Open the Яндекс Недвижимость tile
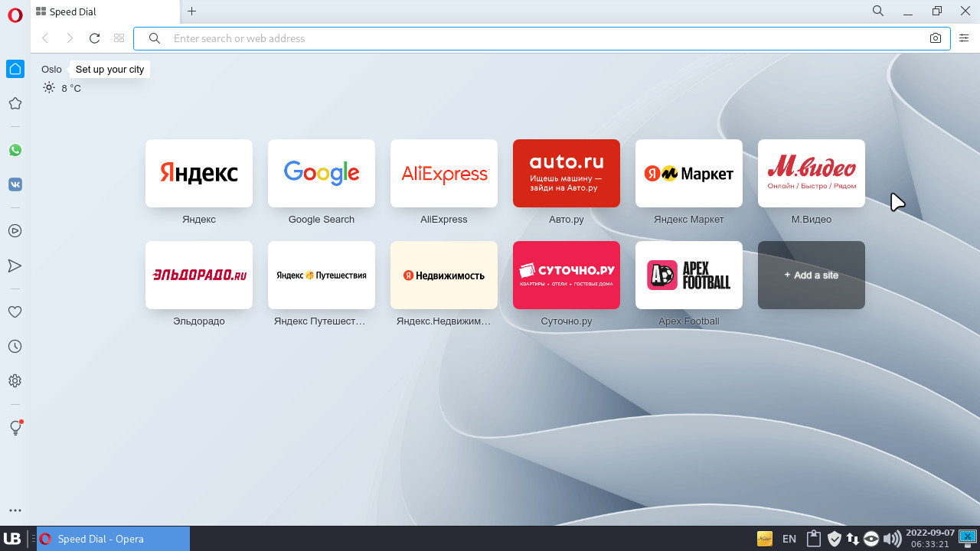This screenshot has height=551, width=980. click(x=444, y=275)
